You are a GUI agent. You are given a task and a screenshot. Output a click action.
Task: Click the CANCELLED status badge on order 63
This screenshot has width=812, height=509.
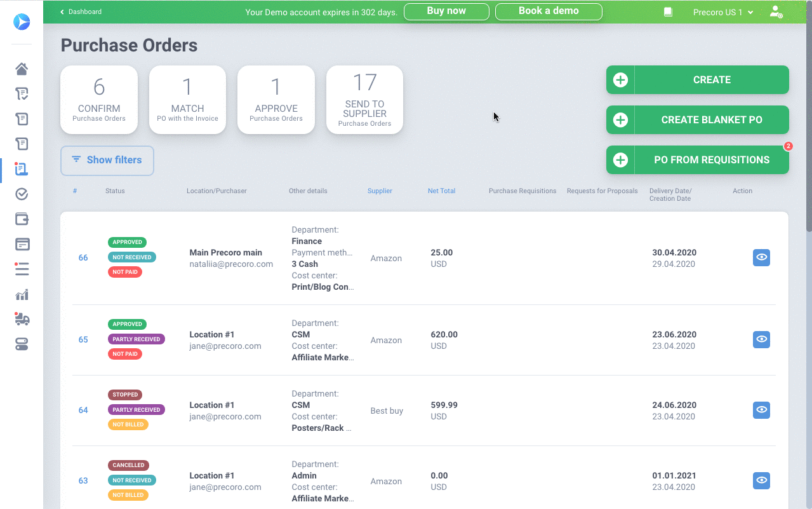pos(129,465)
